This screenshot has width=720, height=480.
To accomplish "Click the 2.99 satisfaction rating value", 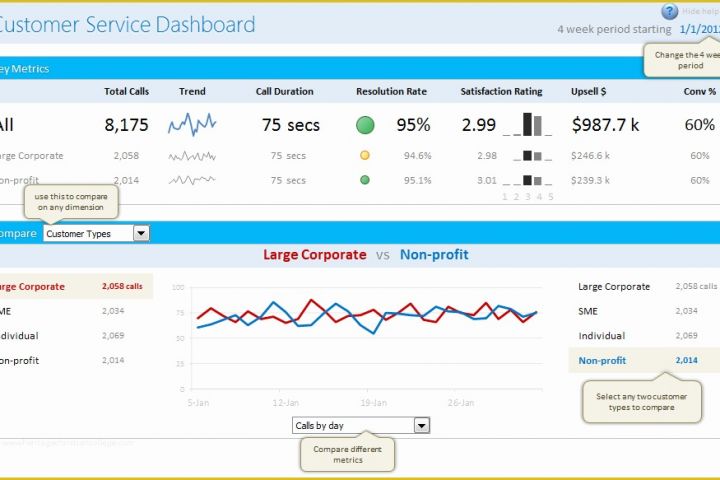I will 479,125.
